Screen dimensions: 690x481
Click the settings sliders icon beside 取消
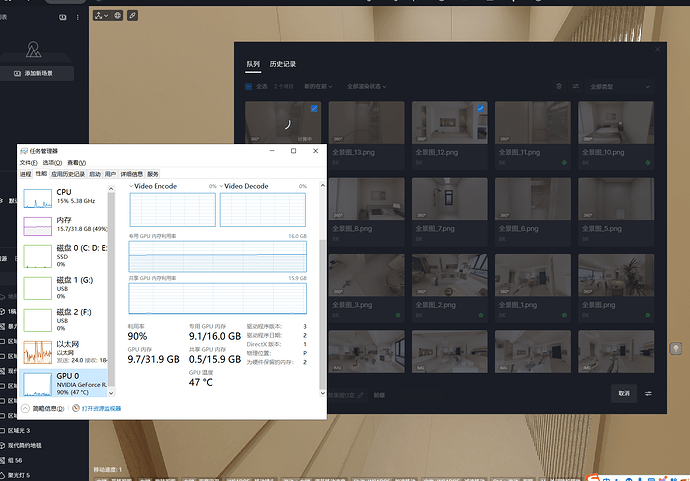(648, 393)
